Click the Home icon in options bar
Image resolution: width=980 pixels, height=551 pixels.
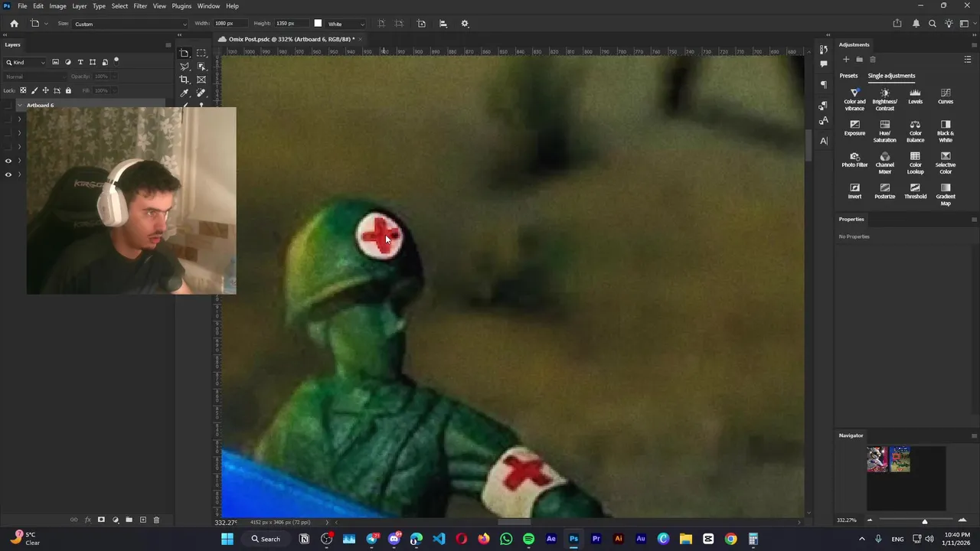(14, 24)
